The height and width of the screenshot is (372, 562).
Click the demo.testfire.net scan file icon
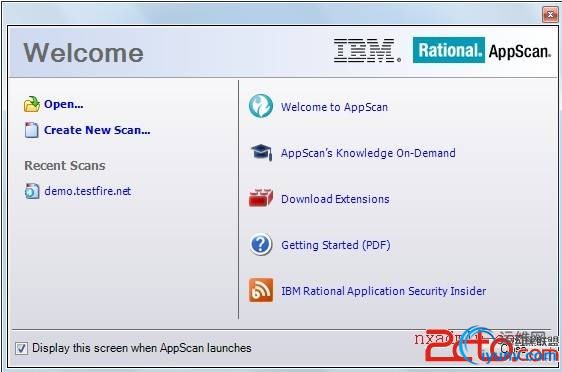[32, 191]
